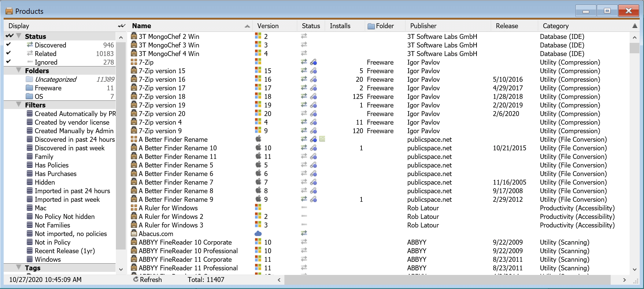Click the Apple platform icon for A Better Finder Rename 10
Image resolution: width=644 pixels, height=289 pixels.
[x=258, y=148]
